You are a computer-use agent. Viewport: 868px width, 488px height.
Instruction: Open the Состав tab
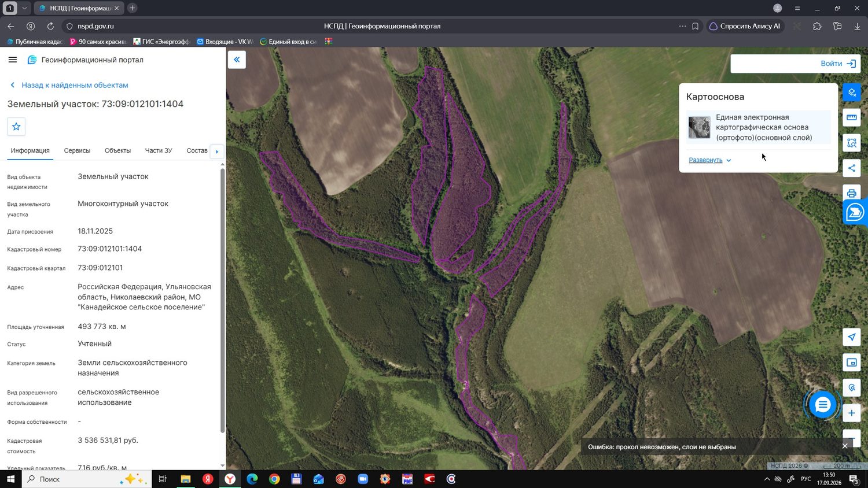point(197,150)
